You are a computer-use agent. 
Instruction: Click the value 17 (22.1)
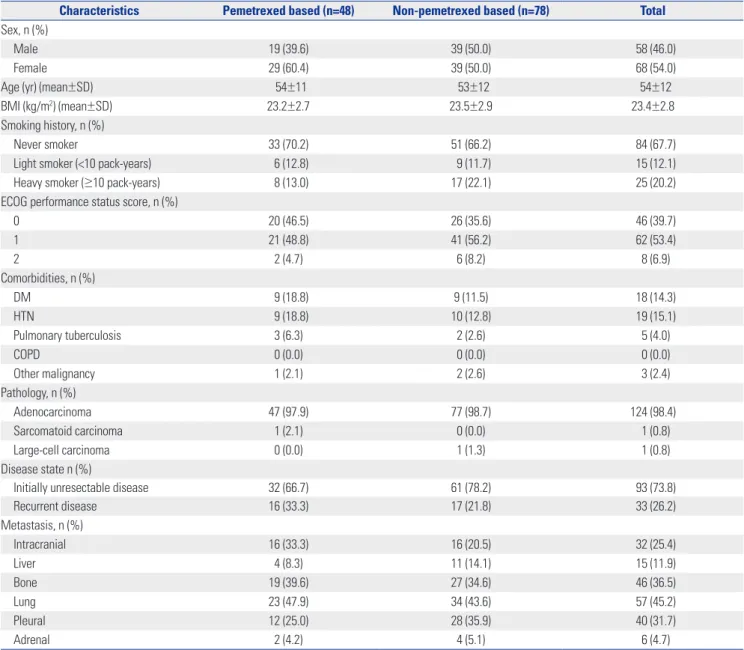471,183
